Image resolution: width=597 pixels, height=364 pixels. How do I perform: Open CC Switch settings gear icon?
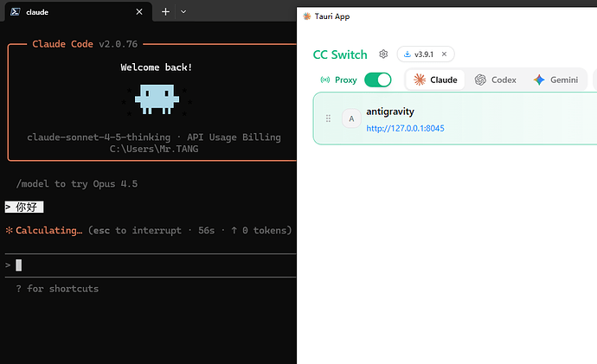(383, 54)
